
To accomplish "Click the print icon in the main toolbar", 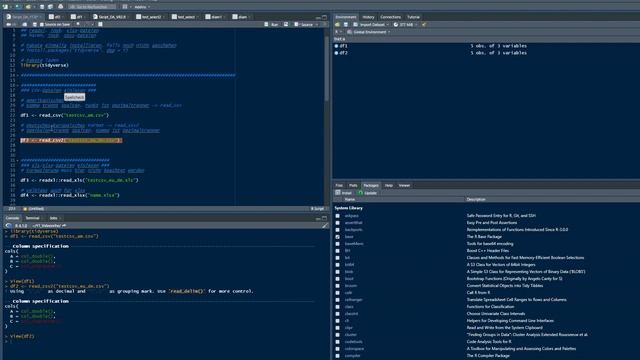I will [x=60, y=7].
